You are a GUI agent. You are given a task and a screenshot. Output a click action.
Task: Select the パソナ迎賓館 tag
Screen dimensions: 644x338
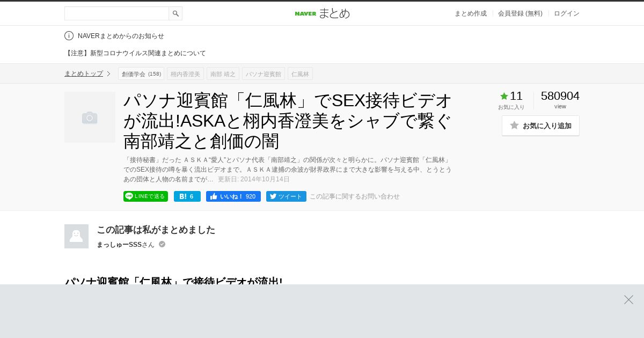pyautogui.click(x=264, y=74)
